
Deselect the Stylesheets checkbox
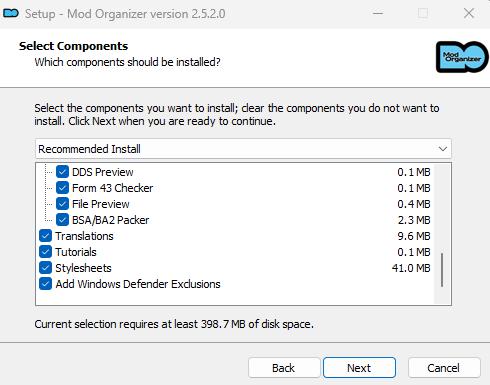tap(45, 268)
